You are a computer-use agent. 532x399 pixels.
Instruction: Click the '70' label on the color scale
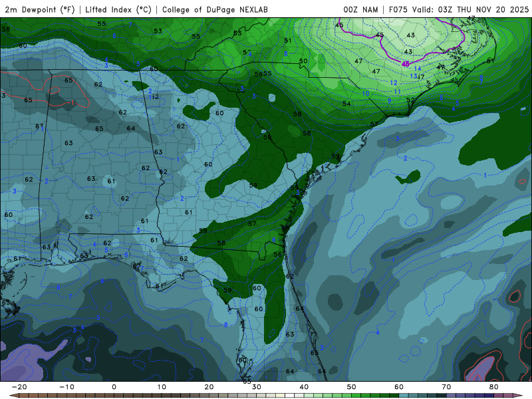coord(446,387)
